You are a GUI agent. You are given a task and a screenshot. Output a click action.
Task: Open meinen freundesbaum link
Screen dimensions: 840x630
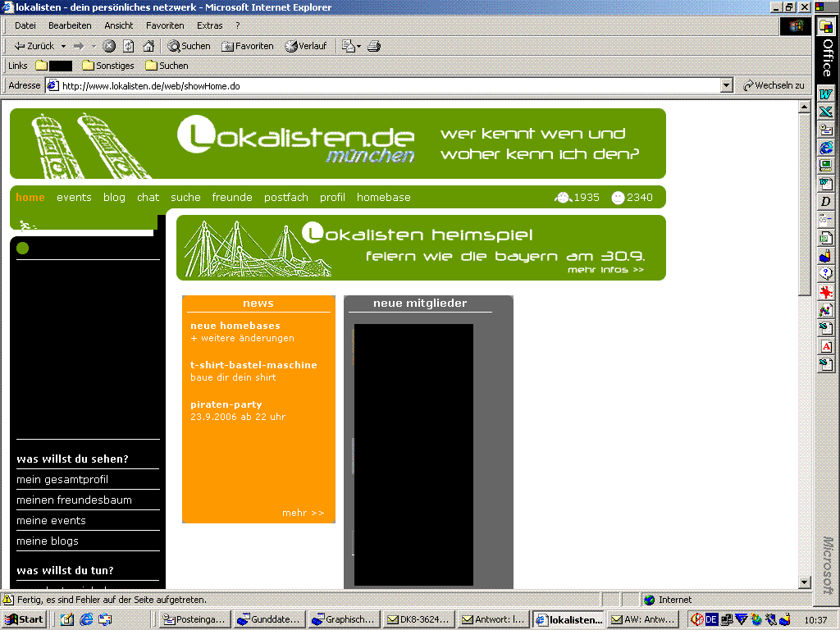74,500
